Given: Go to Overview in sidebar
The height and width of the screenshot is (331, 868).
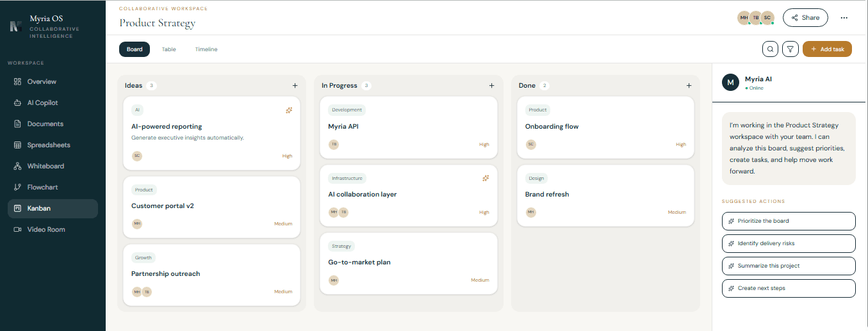Looking at the screenshot, I should pos(53,82).
